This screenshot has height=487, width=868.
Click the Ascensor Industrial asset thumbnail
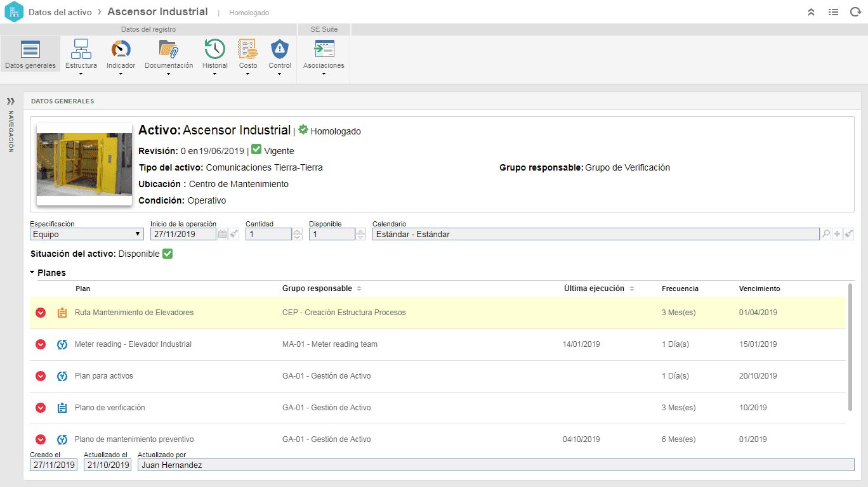[84, 164]
